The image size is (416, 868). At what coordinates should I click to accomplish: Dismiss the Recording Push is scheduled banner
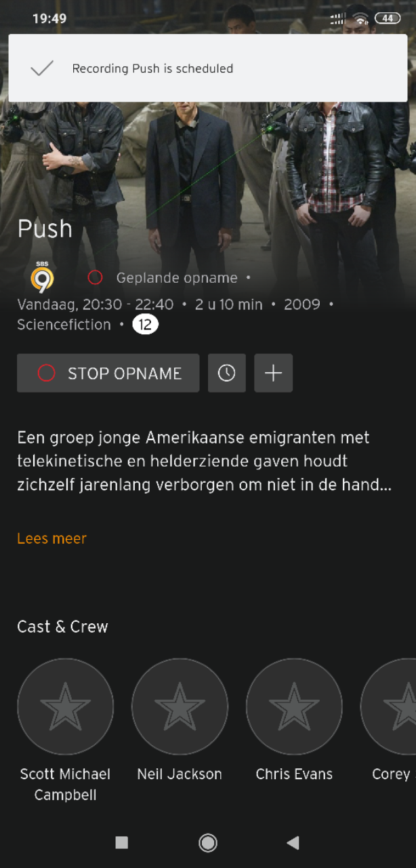click(208, 68)
